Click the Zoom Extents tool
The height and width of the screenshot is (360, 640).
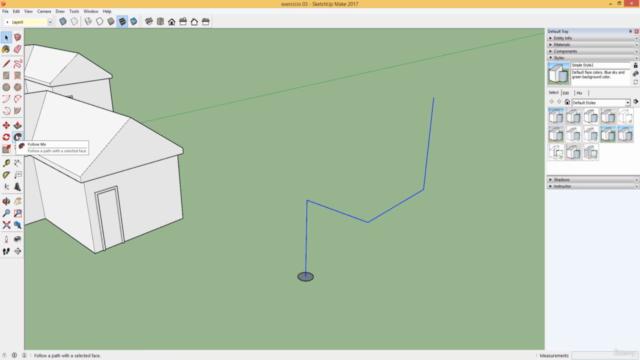6,225
